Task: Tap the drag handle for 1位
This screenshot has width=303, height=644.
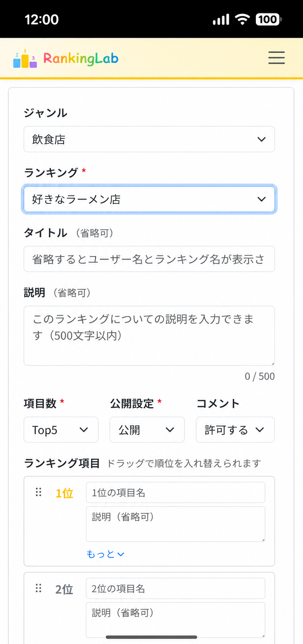Action: (x=39, y=492)
